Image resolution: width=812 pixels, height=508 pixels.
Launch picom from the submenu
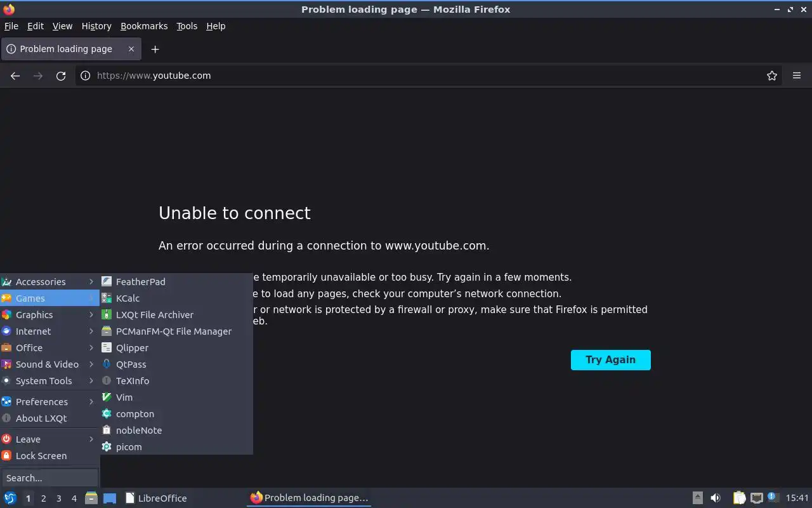pyautogui.click(x=177, y=446)
